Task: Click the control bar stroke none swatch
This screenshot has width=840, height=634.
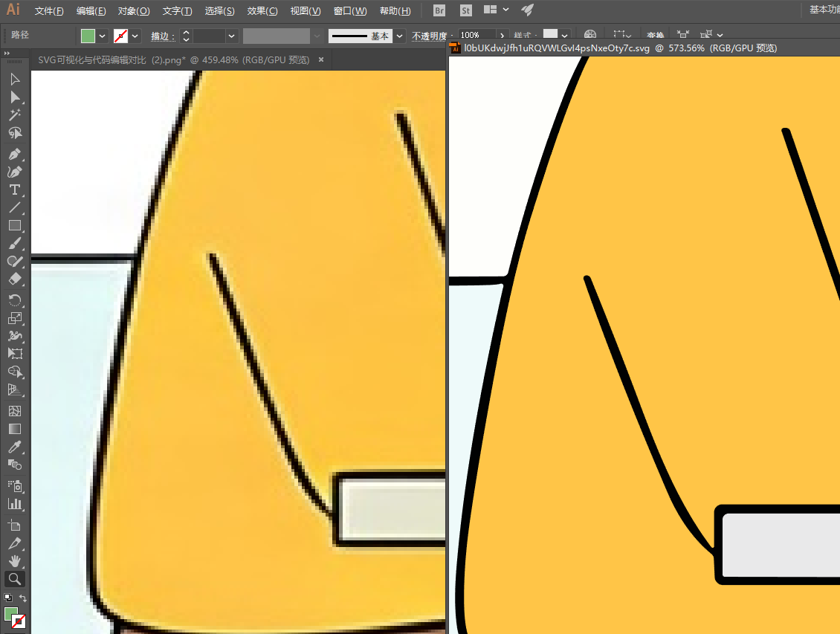Action: tap(120, 36)
